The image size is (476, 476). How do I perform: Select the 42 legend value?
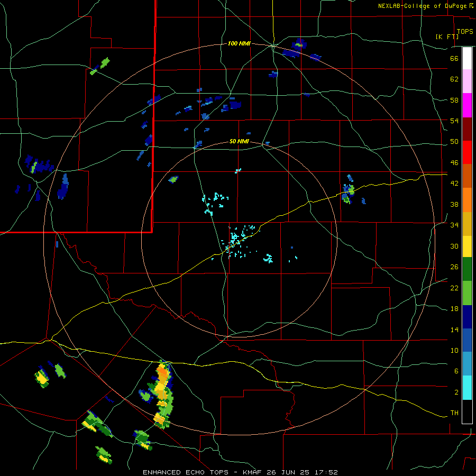454,184
